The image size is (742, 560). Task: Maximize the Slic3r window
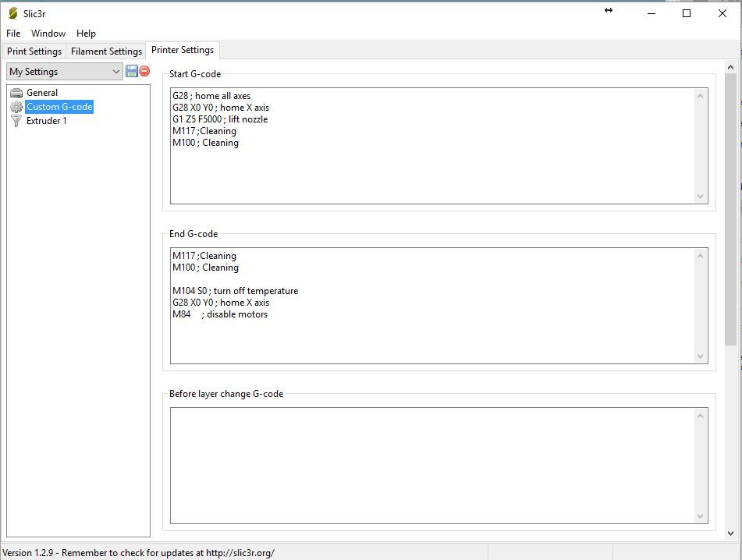pyautogui.click(x=687, y=13)
